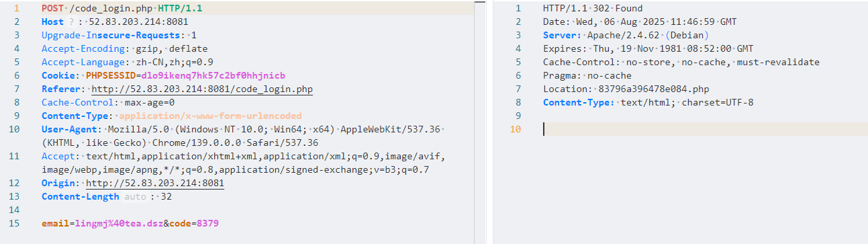Select the Expires header in response
Image resolution: width=868 pixels, height=244 pixels.
pos(648,48)
